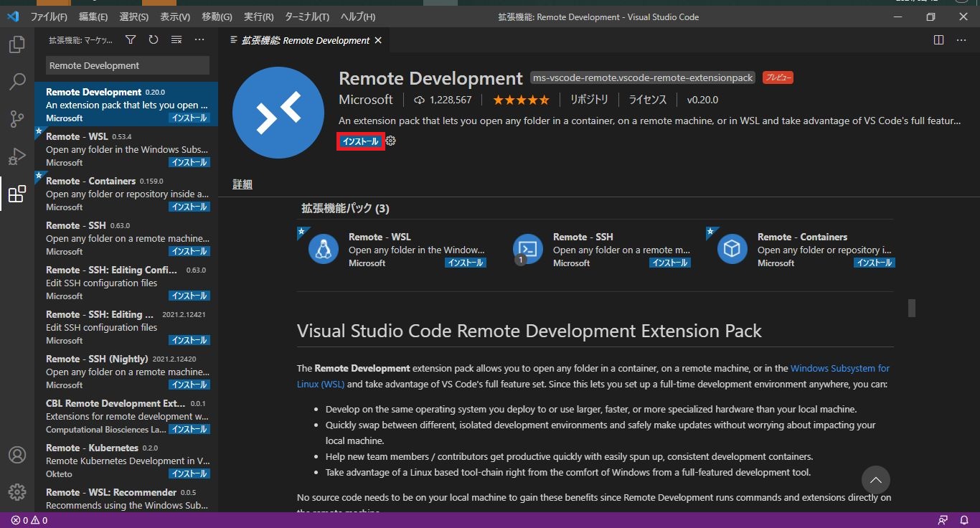Open the Manage gear icon in the activity bar
This screenshot has height=528, width=980.
(x=17, y=491)
